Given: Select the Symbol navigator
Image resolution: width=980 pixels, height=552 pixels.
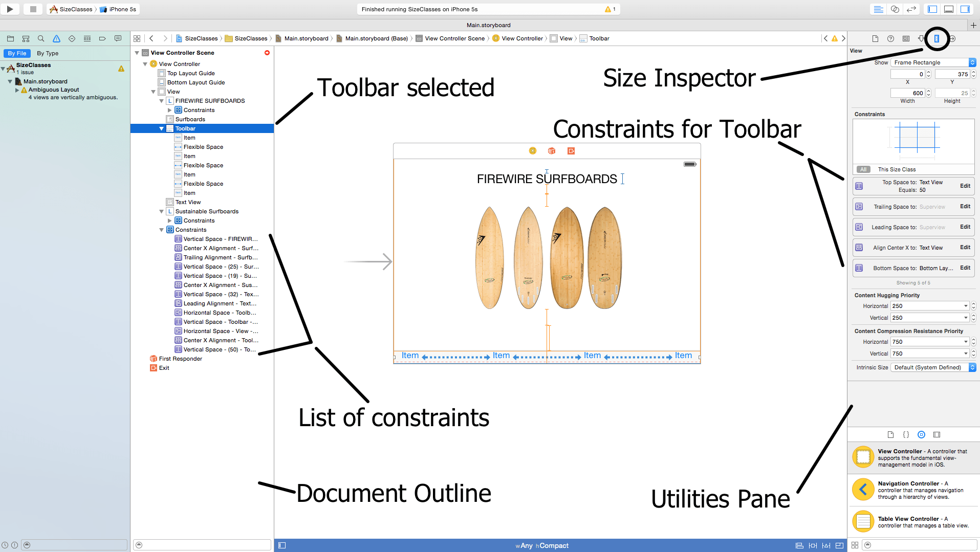Looking at the screenshot, I should pos(26,38).
